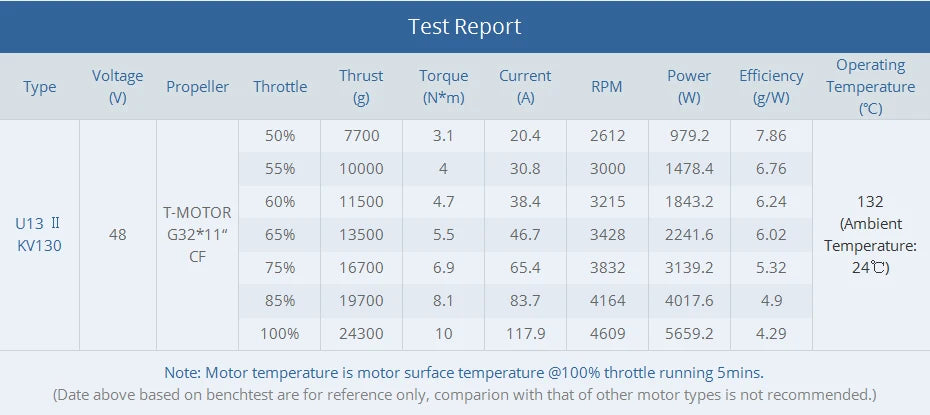
Task: Select the Torque (N*m) column header
Action: (442, 86)
